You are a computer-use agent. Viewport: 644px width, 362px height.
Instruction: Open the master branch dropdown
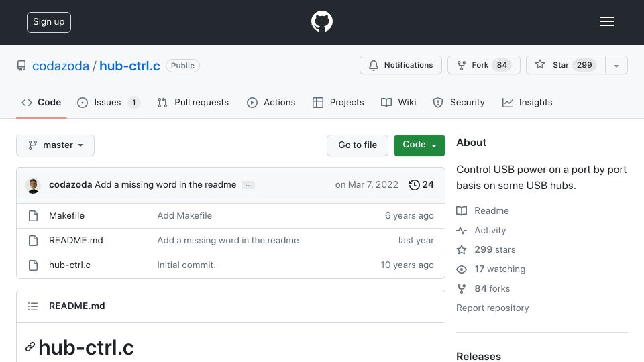(56, 145)
